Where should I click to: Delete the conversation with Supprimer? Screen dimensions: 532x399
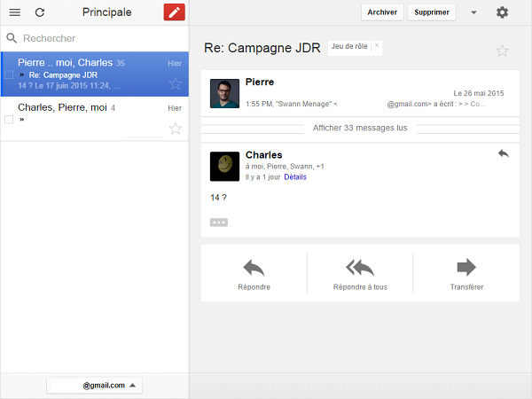[x=432, y=12]
